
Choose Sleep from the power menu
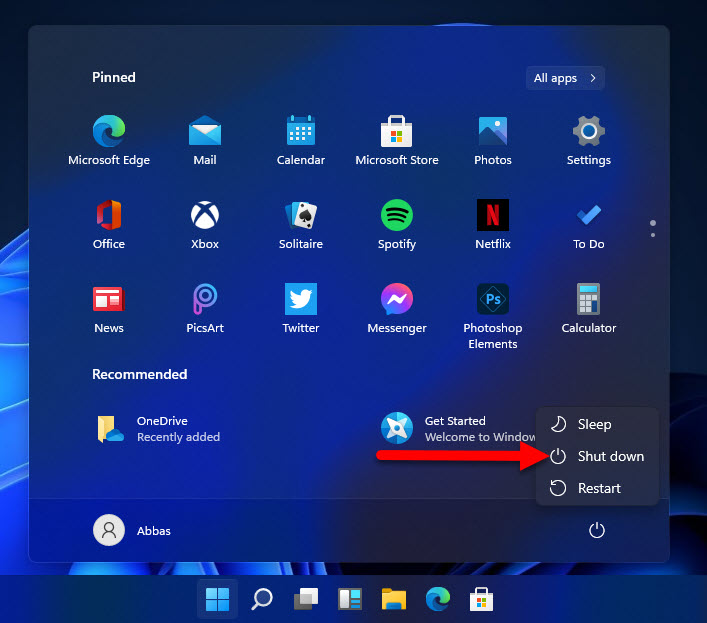597,424
